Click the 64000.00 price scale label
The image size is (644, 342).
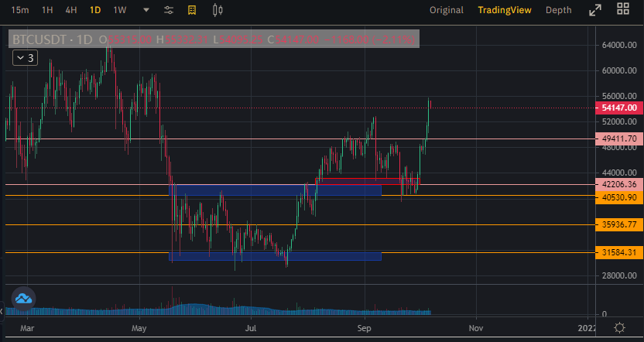(x=619, y=45)
